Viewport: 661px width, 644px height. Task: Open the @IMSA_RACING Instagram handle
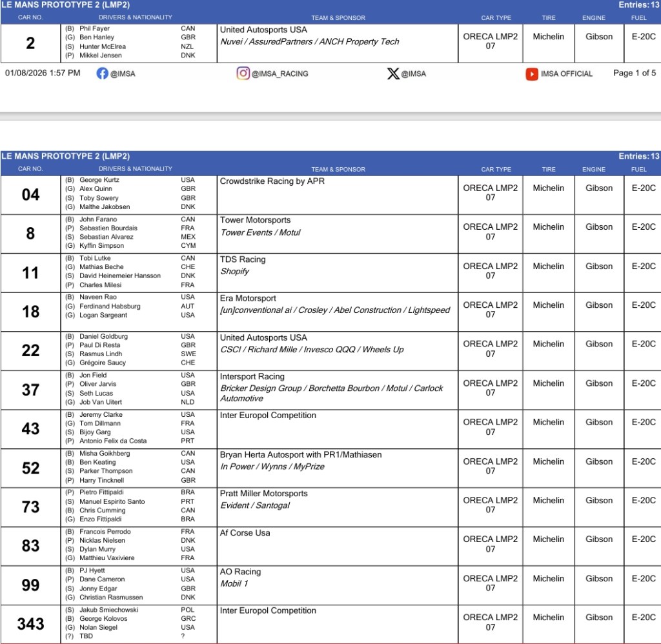(280, 74)
